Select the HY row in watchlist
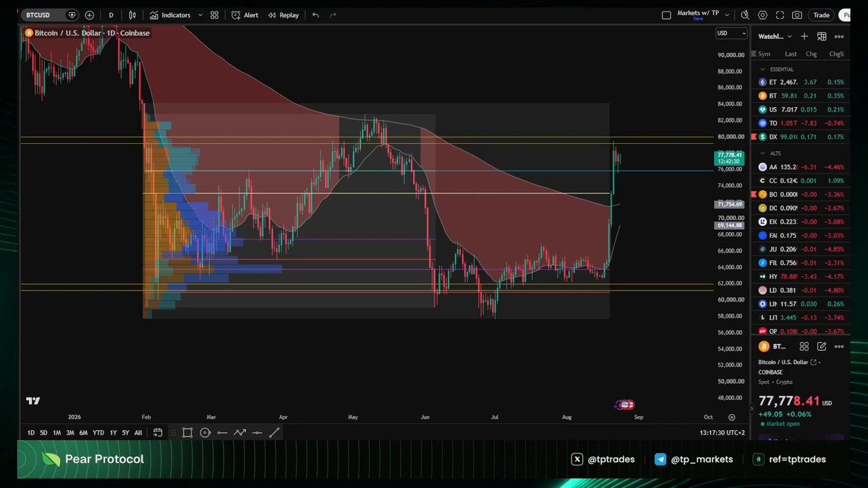Viewport: 868px width, 488px height. (802, 277)
